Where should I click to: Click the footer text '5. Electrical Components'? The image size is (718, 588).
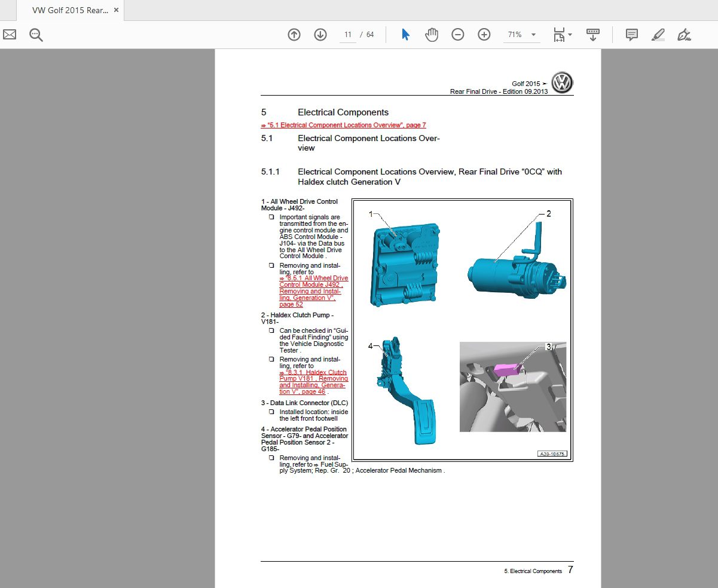[533, 571]
